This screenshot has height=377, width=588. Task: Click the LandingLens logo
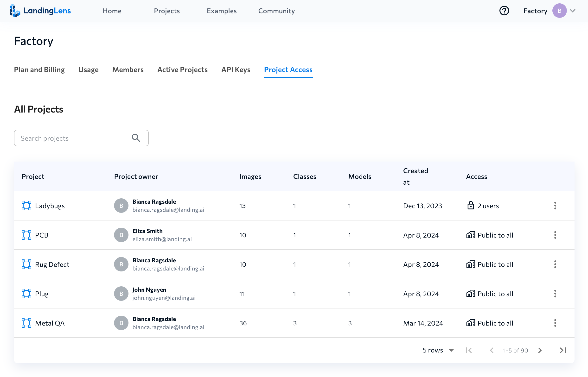[40, 11]
